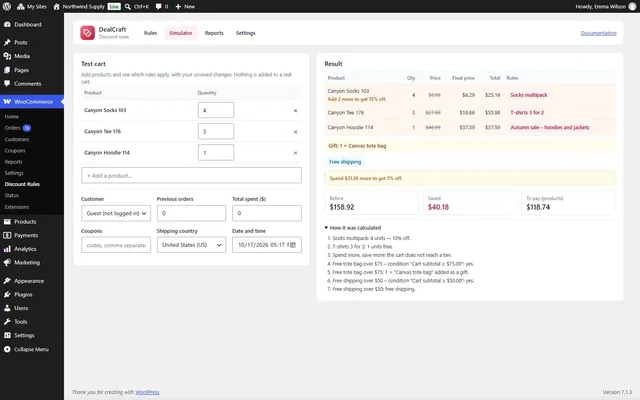Click the Live status badge
Image resolution: width=640 pixels, height=400 pixels.
[x=114, y=7]
